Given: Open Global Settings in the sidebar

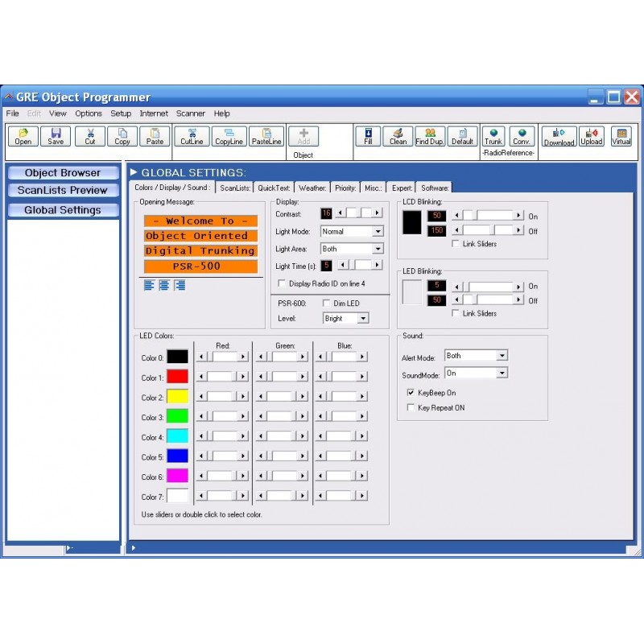Looking at the screenshot, I should [x=63, y=209].
